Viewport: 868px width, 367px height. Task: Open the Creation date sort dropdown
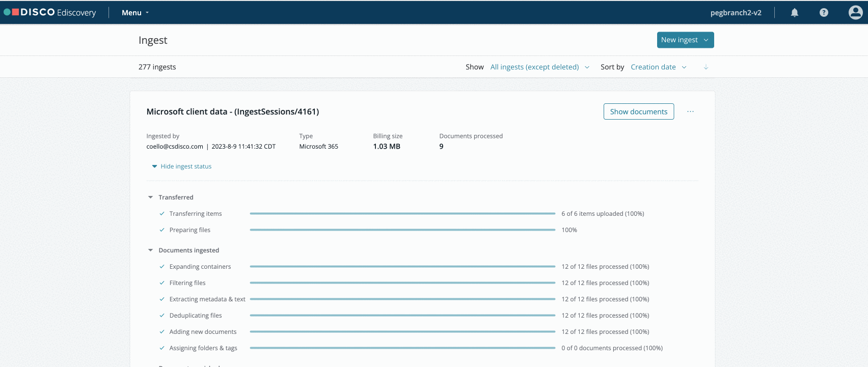point(658,67)
